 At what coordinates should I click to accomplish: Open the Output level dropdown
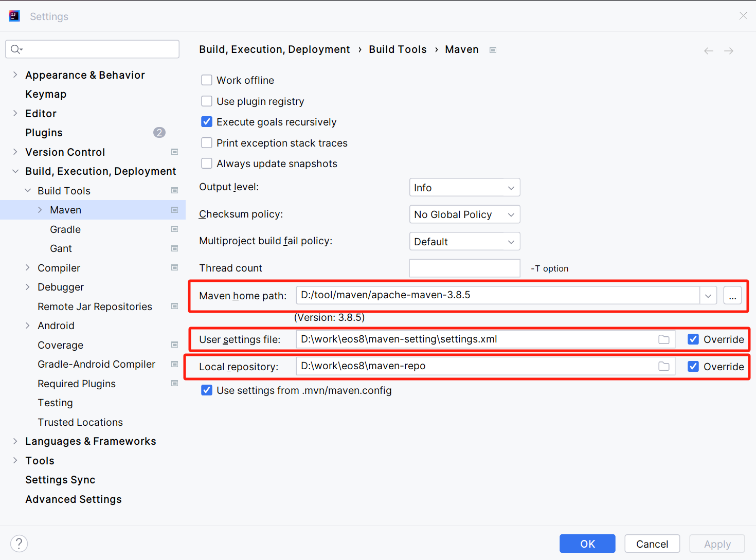click(x=464, y=188)
